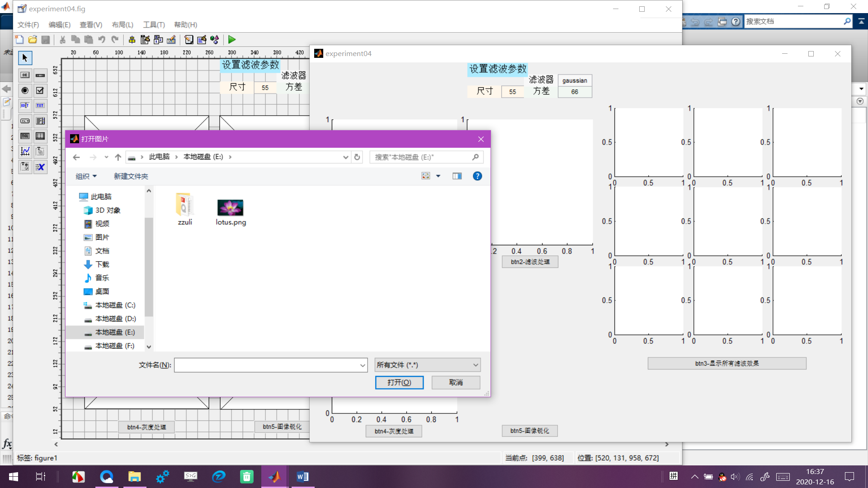Click the 打开(O) button
868x488 pixels.
[x=399, y=382]
